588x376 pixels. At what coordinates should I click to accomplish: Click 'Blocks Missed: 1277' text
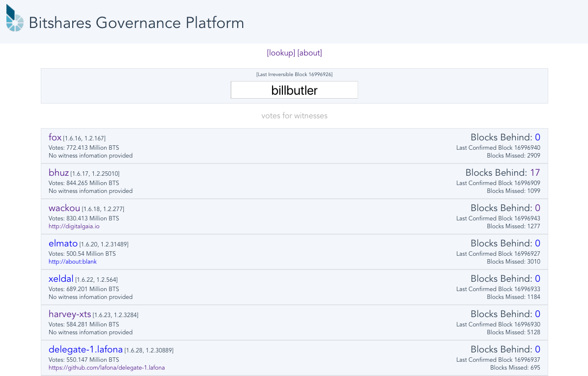coord(514,226)
